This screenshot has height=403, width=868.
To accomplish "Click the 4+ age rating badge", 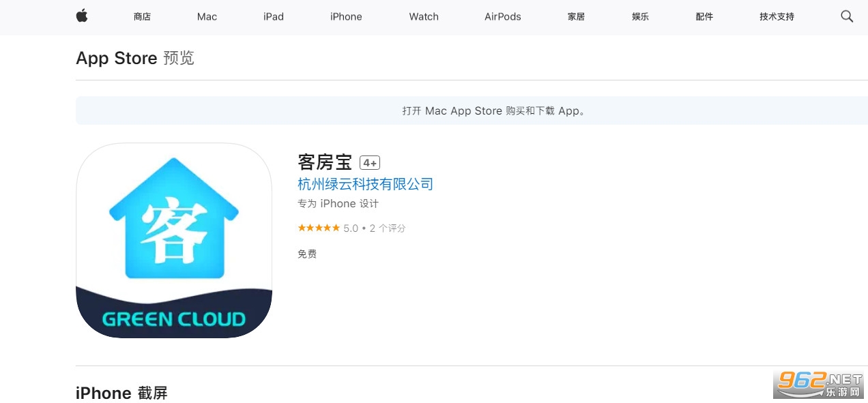I will tap(370, 162).
